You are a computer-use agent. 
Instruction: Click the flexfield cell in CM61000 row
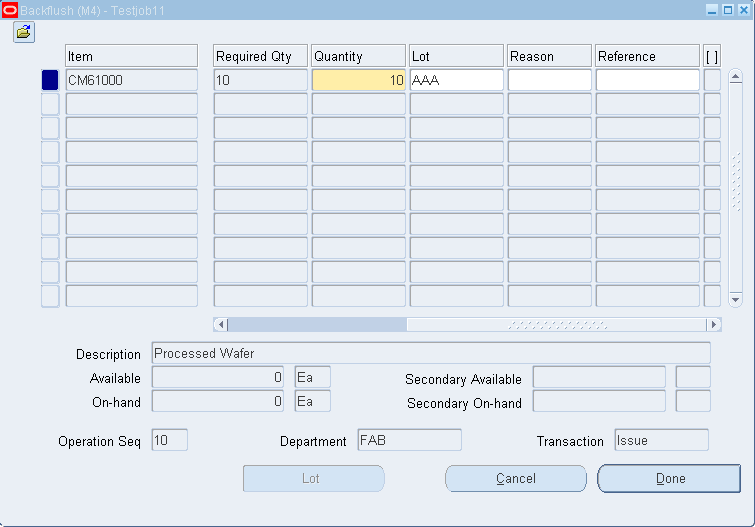(x=712, y=80)
